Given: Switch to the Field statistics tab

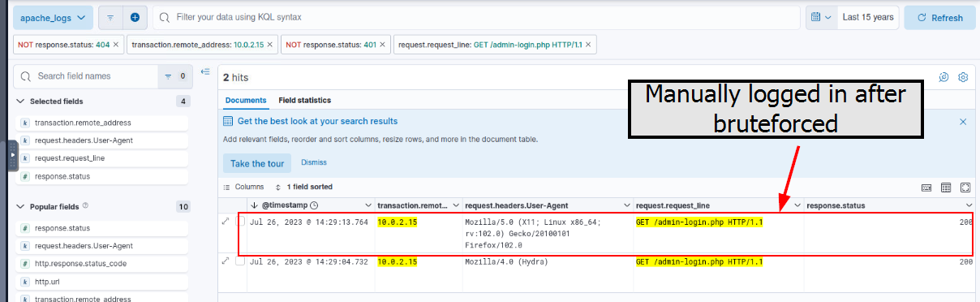Looking at the screenshot, I should coord(304,101).
